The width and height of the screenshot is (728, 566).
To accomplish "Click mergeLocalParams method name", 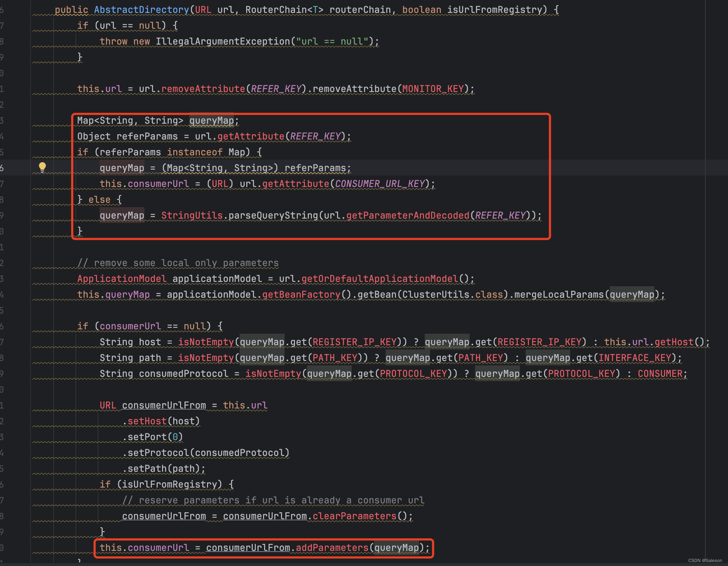I will (x=559, y=295).
